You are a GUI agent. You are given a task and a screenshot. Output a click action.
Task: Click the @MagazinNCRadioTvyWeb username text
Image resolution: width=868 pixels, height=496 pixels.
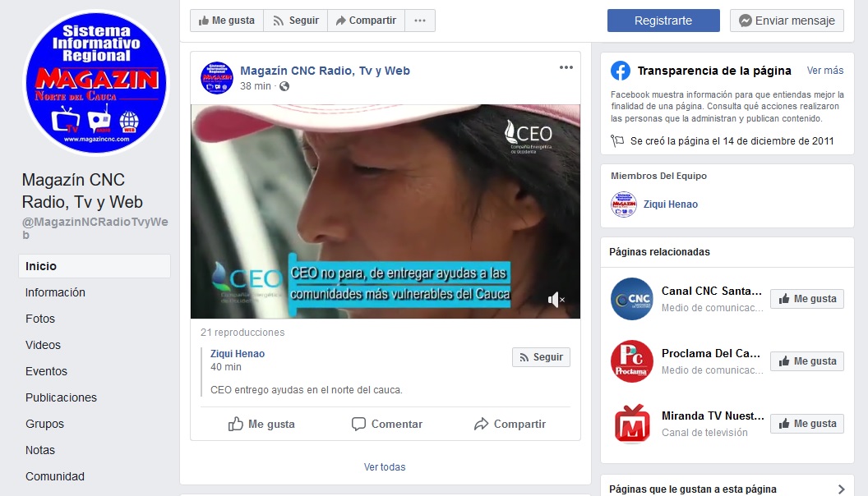coord(95,227)
